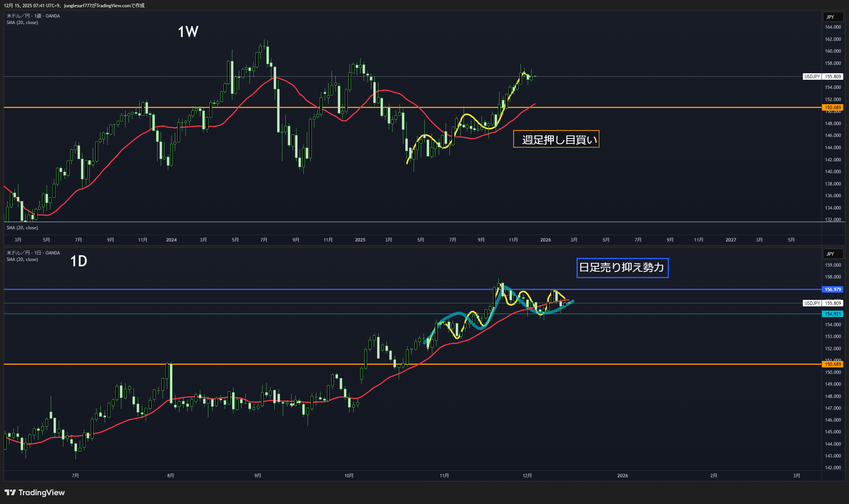The height and width of the screenshot is (504, 849).
Task: Click orange 150.689 price label on weekly axis
Action: 833,108
